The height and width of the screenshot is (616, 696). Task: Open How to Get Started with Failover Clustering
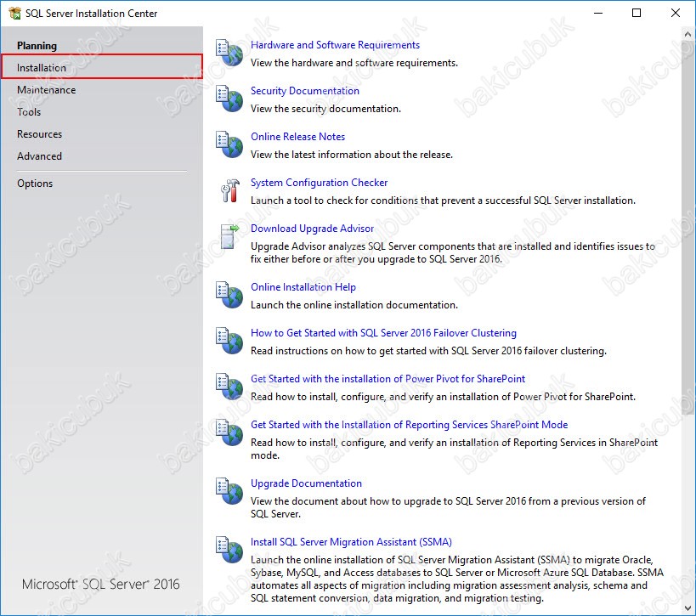pos(383,333)
